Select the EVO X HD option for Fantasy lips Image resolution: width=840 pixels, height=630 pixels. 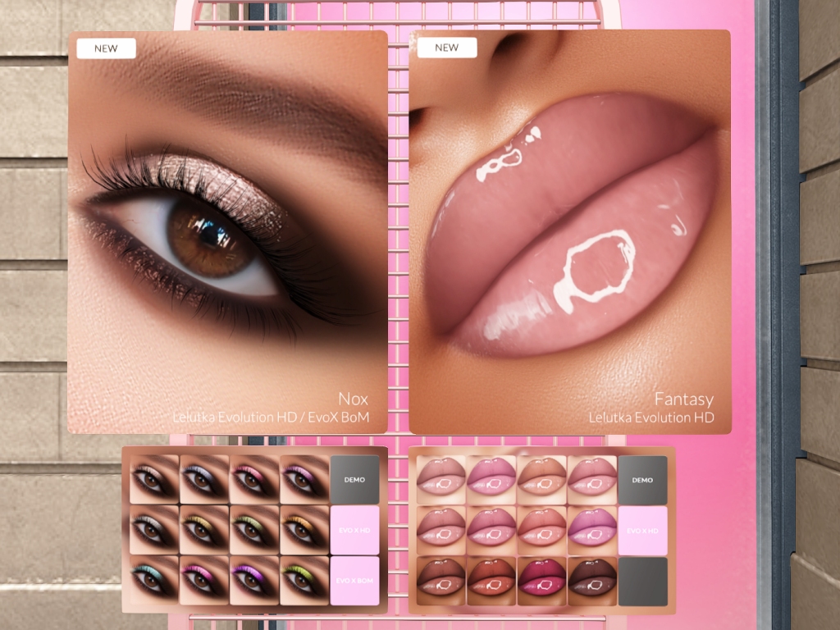coord(642,531)
